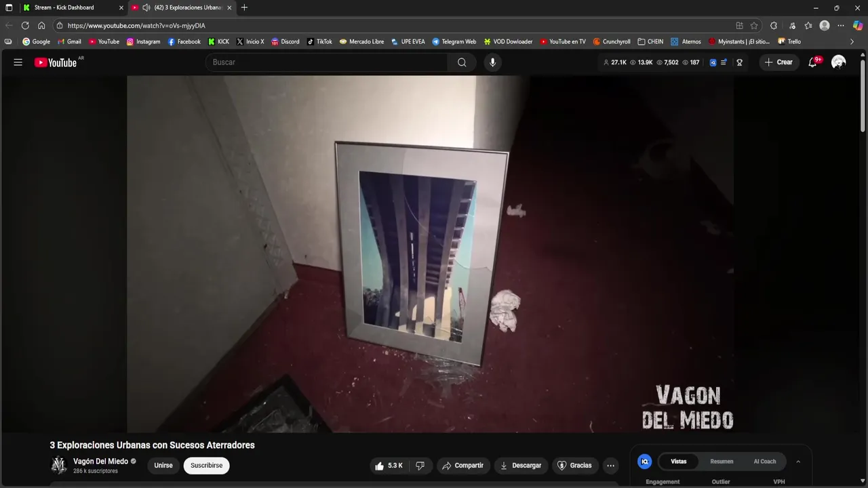Go to browser home page

click(x=41, y=25)
